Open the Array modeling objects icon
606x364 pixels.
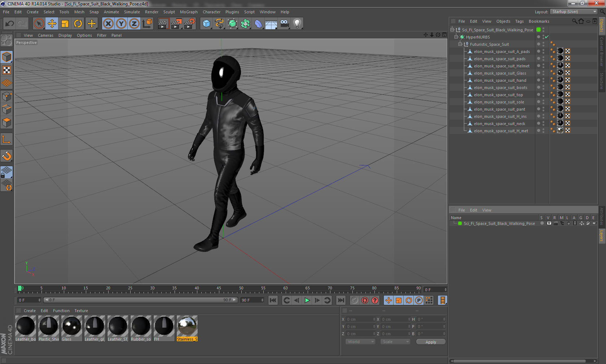pos(245,24)
